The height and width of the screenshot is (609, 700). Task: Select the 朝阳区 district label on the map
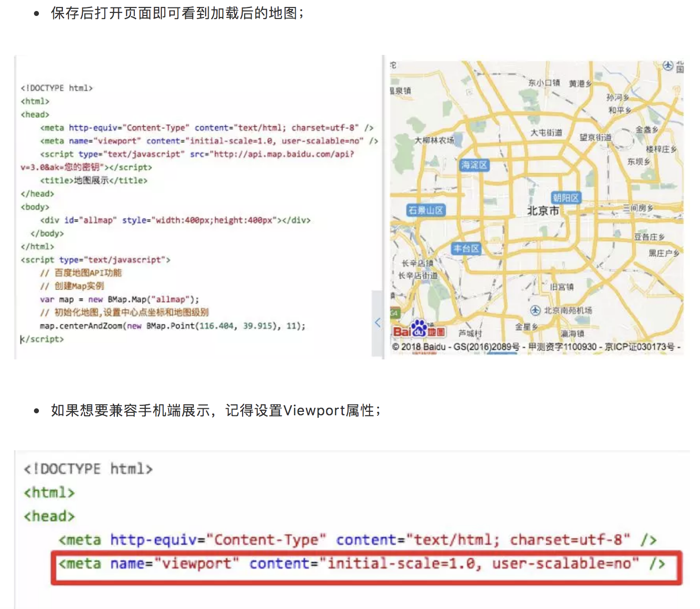coord(566,198)
